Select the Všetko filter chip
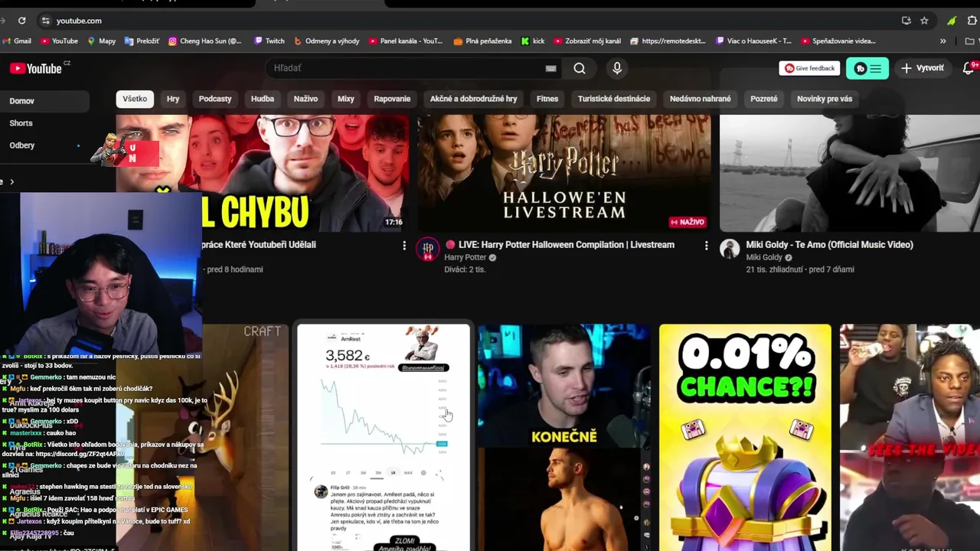This screenshot has width=980, height=551. click(135, 99)
